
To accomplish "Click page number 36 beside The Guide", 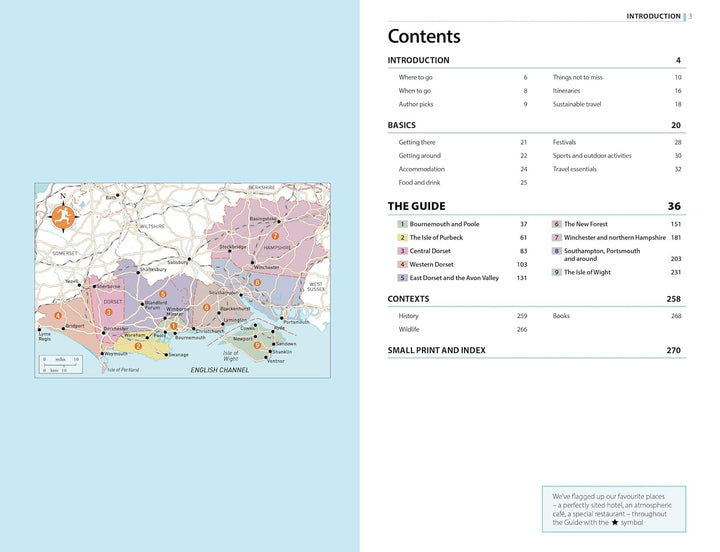I will pyautogui.click(x=674, y=206).
